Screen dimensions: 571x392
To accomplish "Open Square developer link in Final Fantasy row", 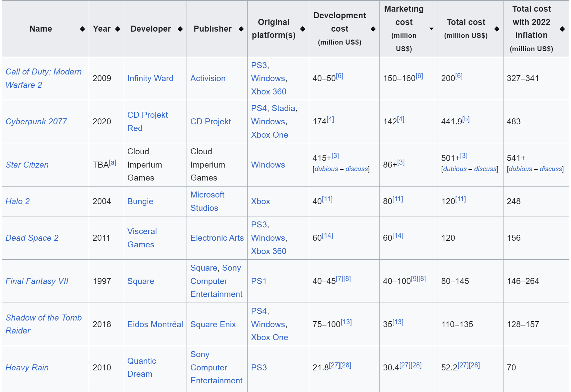I will click(x=141, y=281).
